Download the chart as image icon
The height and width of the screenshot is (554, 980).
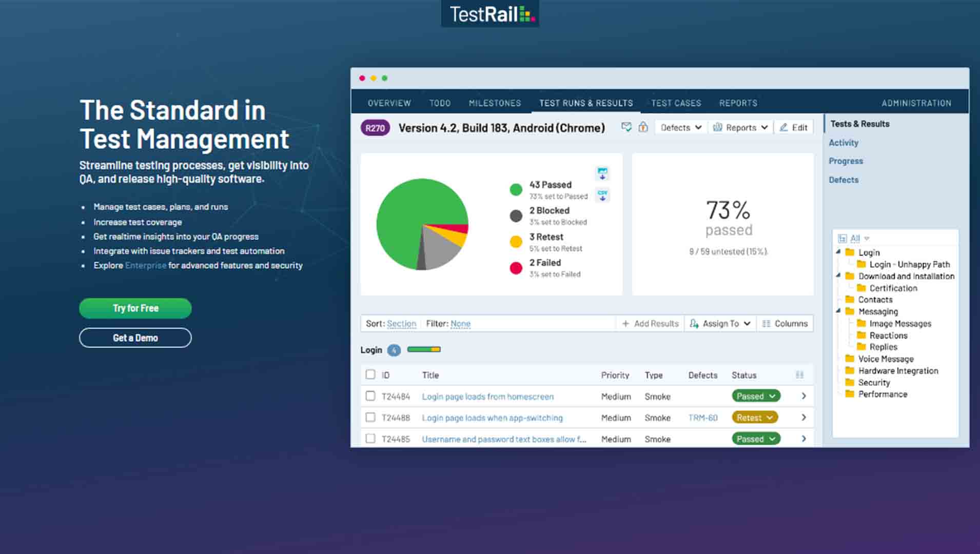[x=602, y=173]
